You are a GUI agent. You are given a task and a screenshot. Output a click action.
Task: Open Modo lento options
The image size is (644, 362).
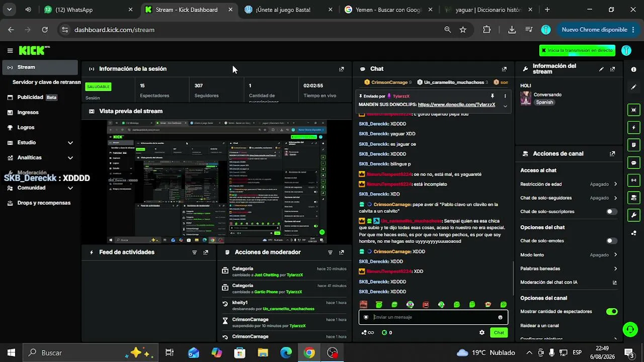tap(569, 255)
